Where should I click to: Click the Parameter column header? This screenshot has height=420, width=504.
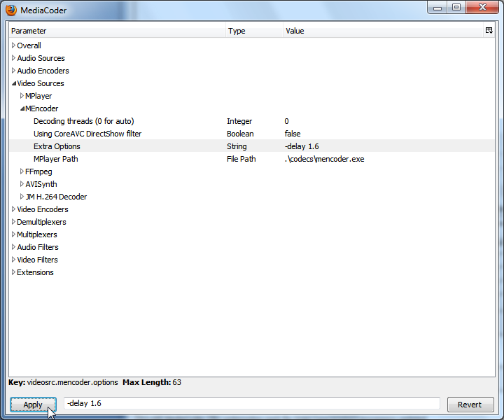pos(118,31)
